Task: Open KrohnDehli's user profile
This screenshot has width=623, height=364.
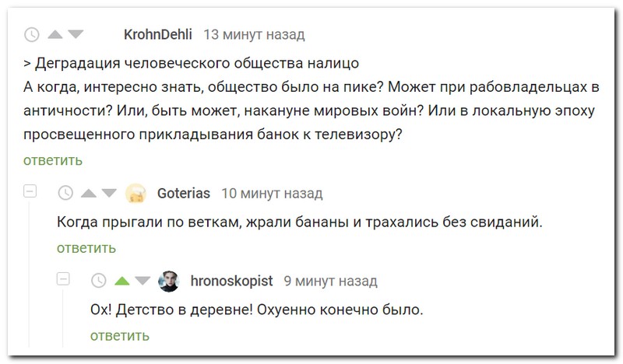Action: [x=157, y=35]
